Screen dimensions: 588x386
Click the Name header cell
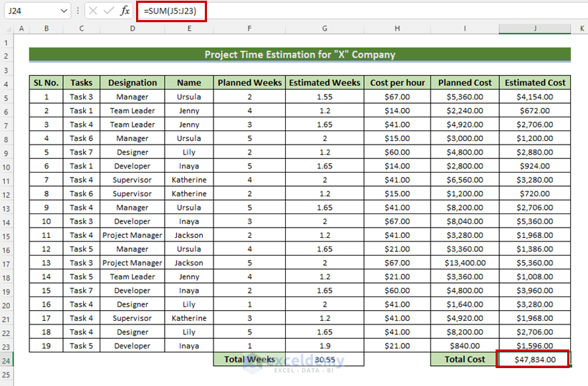point(189,82)
